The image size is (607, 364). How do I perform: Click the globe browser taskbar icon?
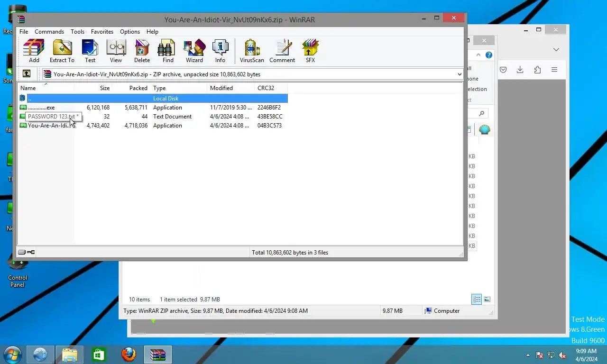pos(40,355)
